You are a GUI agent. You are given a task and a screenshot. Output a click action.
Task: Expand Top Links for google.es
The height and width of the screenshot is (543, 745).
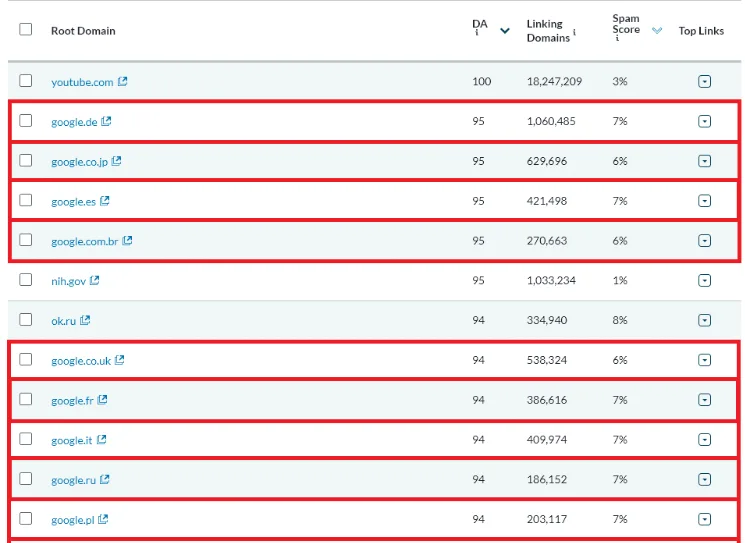coord(705,201)
